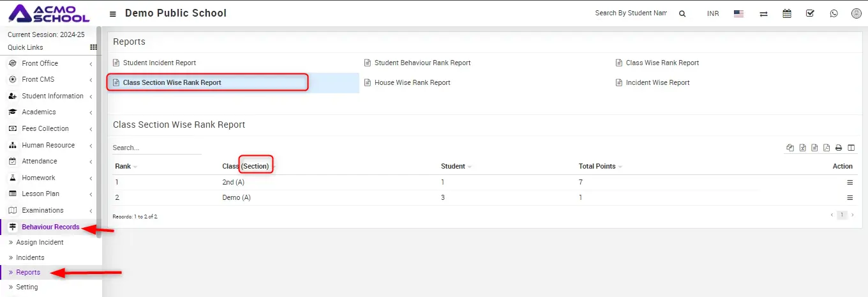Export the rank report as PDF
868x297 pixels.
[x=827, y=148]
